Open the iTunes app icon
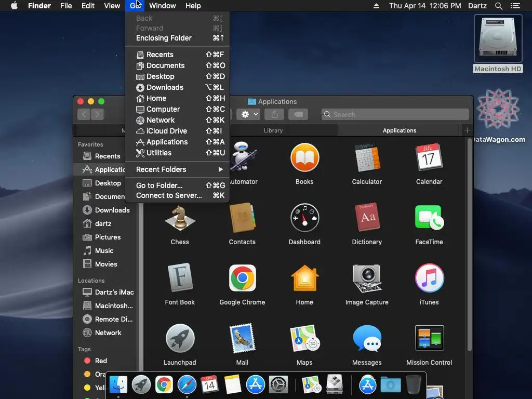532x399 pixels. pyautogui.click(x=429, y=278)
